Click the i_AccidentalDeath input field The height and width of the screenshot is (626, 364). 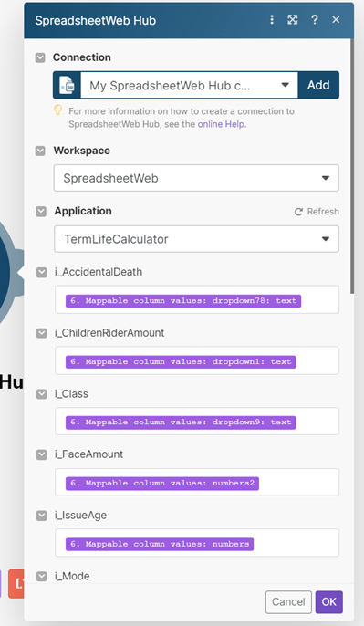pyautogui.click(x=197, y=300)
